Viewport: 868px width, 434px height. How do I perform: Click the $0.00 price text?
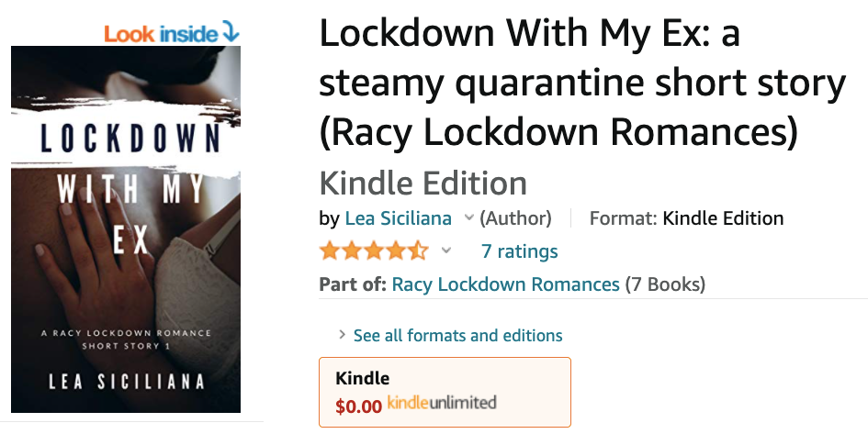tap(359, 406)
